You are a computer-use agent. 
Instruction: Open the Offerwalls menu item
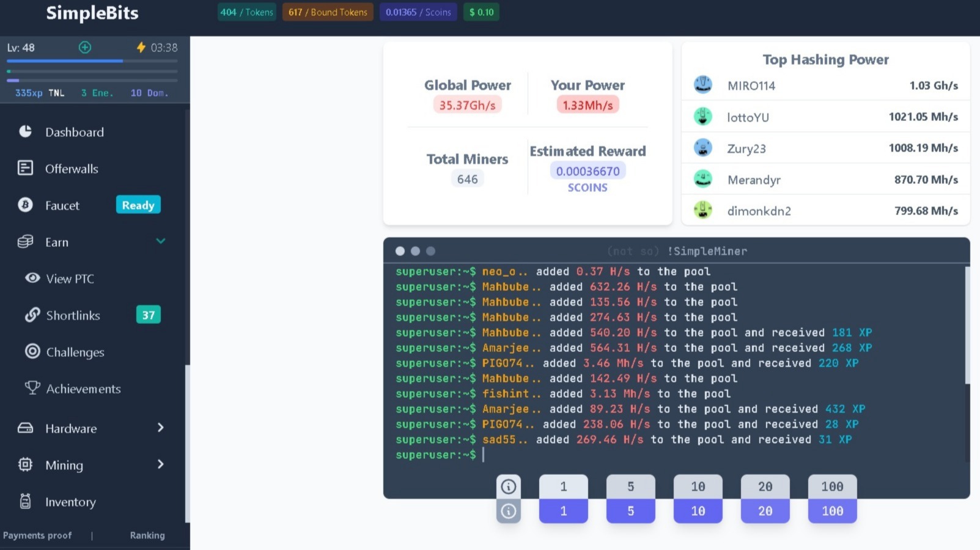click(72, 169)
